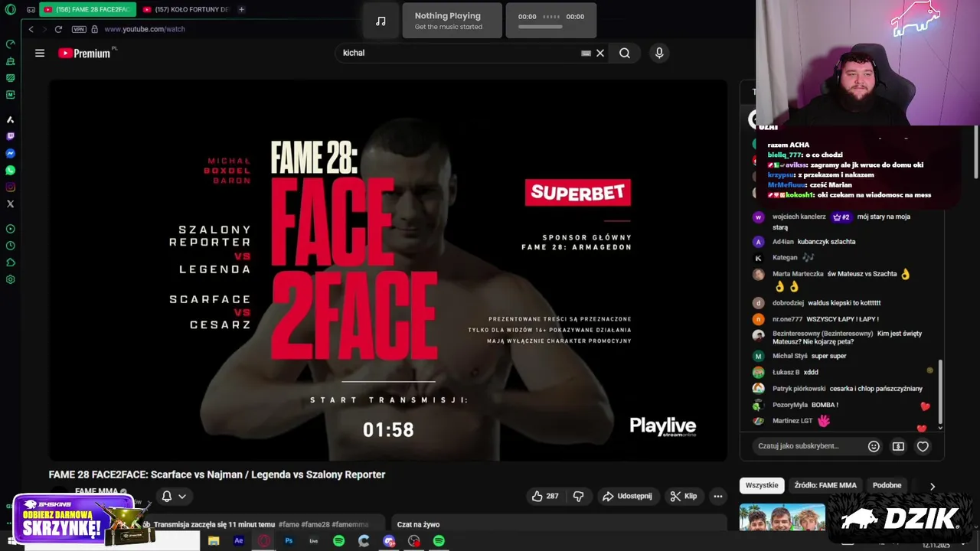The width and height of the screenshot is (980, 551).
Task: Open the recommended video thumbnail
Action: point(782,517)
